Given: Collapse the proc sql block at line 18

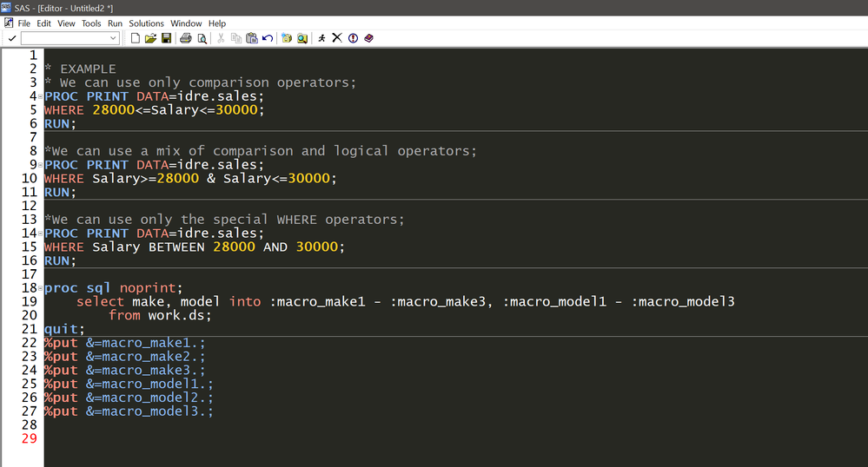Looking at the screenshot, I should click(x=41, y=288).
